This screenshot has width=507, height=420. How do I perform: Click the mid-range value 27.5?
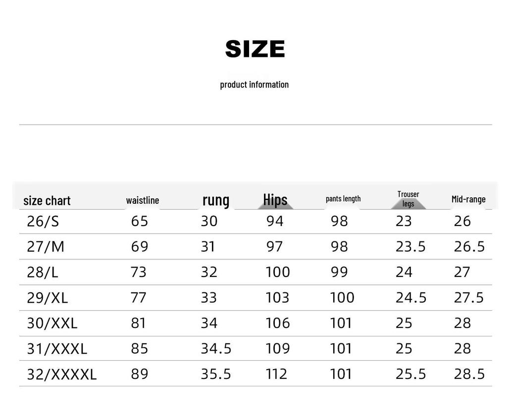[469, 298]
